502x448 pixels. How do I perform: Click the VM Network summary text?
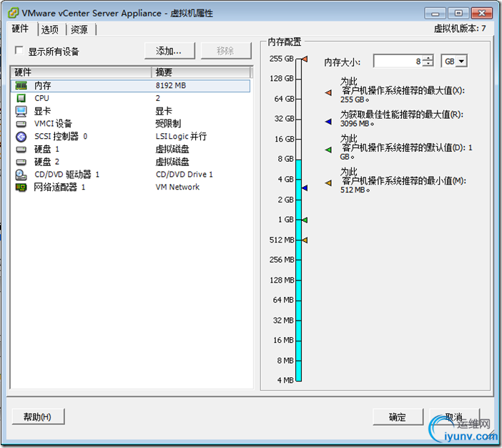177,188
